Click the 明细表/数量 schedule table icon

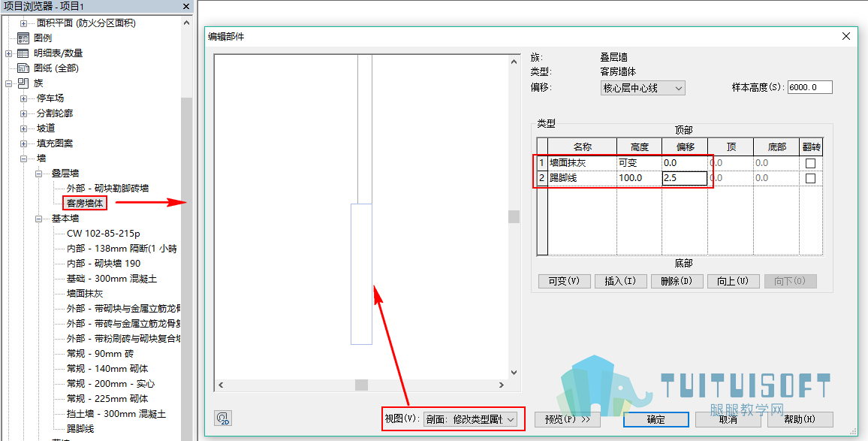[23, 53]
